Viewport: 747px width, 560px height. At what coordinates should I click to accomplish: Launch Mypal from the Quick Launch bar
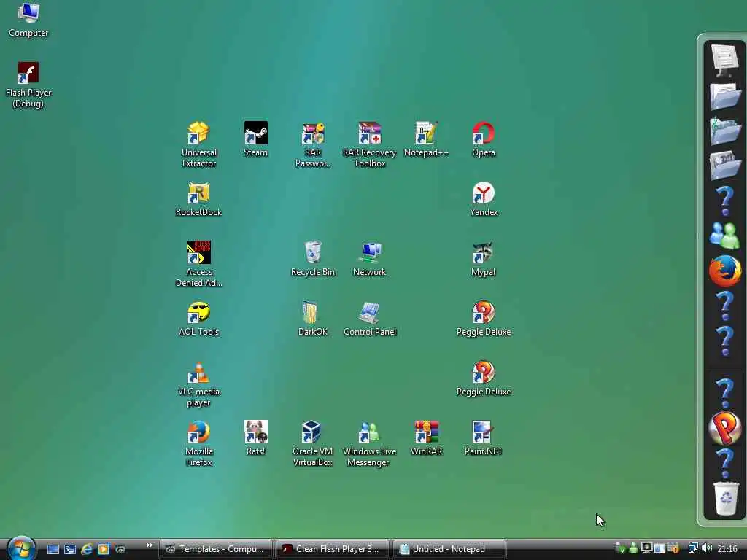pos(120,549)
